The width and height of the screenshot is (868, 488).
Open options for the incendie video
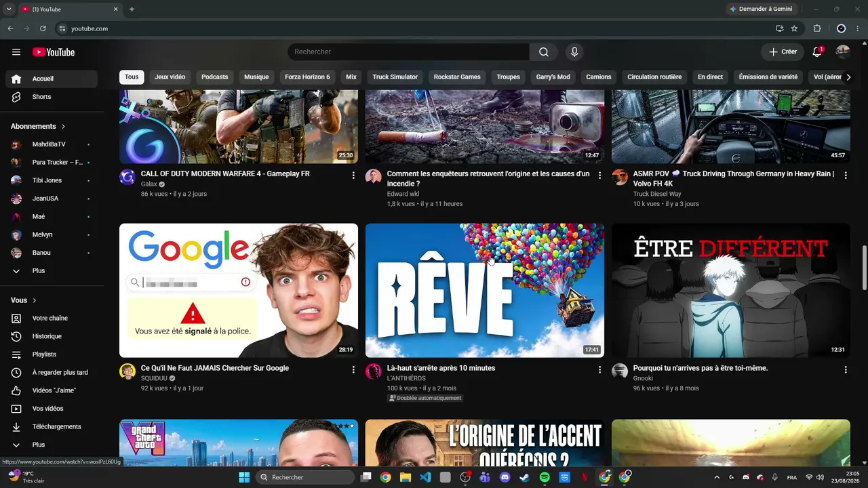pyautogui.click(x=599, y=175)
